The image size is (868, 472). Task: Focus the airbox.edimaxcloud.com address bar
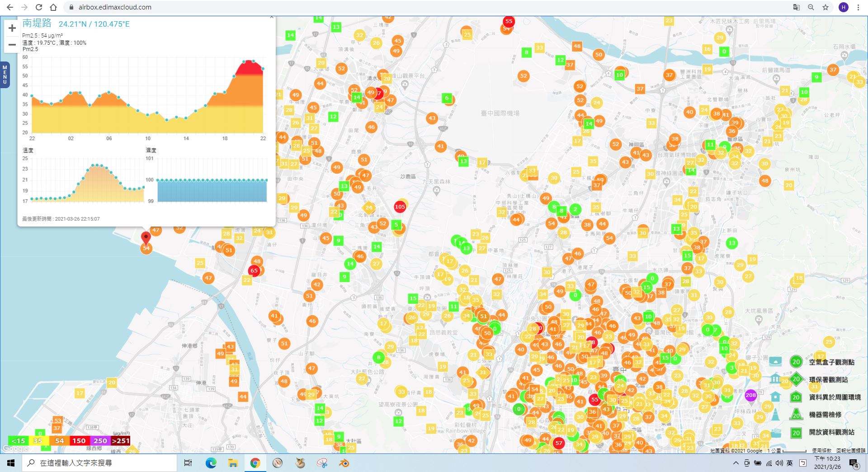pos(425,7)
